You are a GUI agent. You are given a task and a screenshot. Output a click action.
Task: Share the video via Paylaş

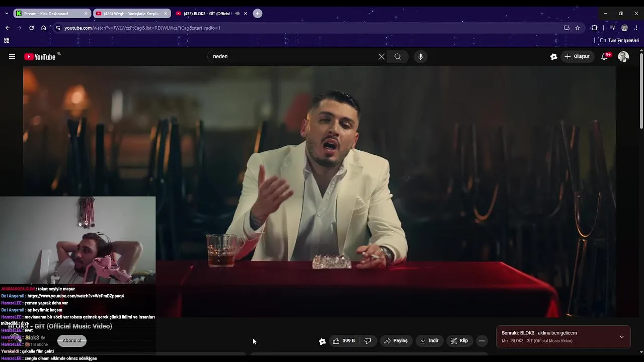coord(396,341)
